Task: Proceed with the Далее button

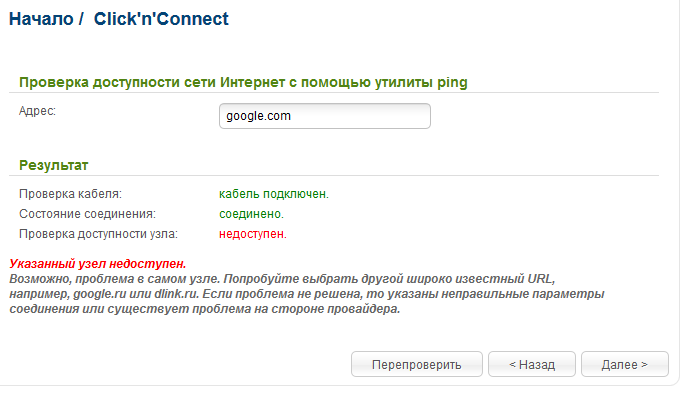Action: pyautogui.click(x=624, y=364)
